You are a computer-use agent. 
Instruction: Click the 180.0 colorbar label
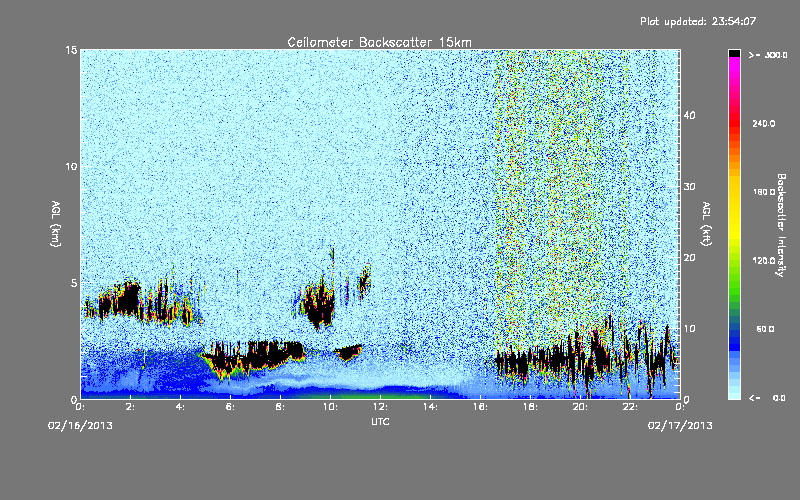[x=764, y=192]
